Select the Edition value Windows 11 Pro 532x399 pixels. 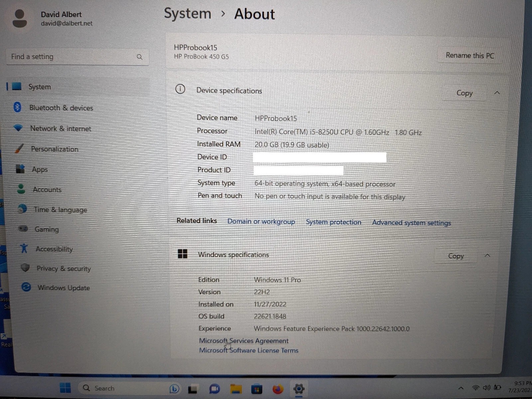coord(277,280)
